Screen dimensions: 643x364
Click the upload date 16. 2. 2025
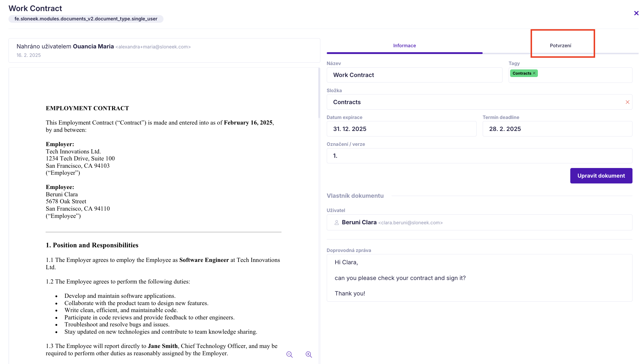[29, 55]
